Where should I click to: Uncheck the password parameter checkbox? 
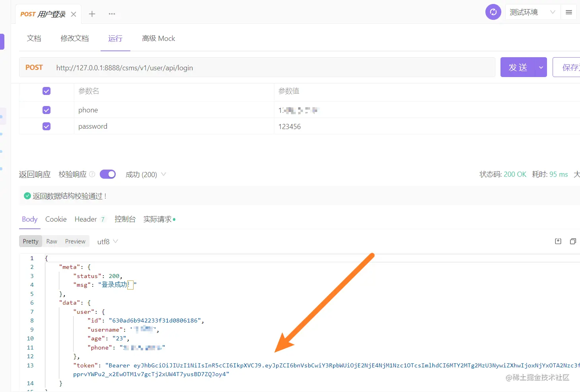[47, 126]
